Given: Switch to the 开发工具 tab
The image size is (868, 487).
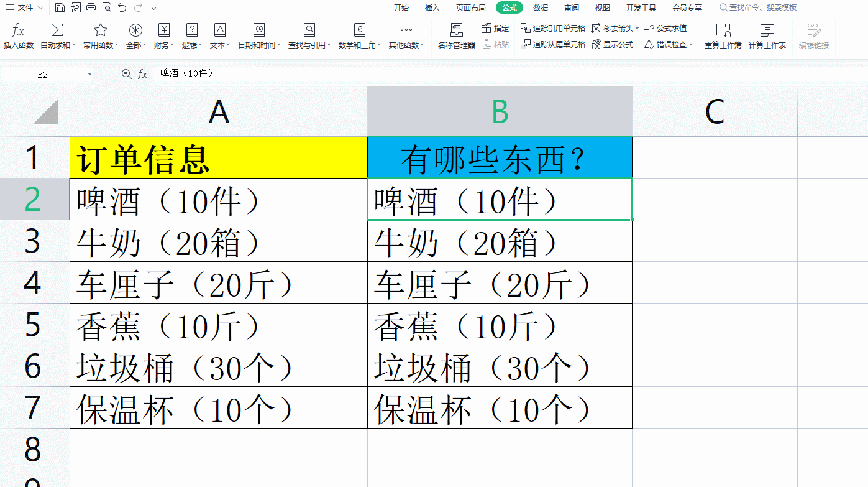Looking at the screenshot, I should tap(641, 7).
